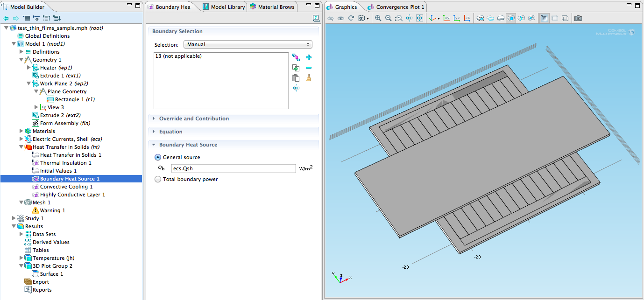Open the Selection dropdown set to Manual
Viewport: 644px width, 300px height.
click(248, 44)
